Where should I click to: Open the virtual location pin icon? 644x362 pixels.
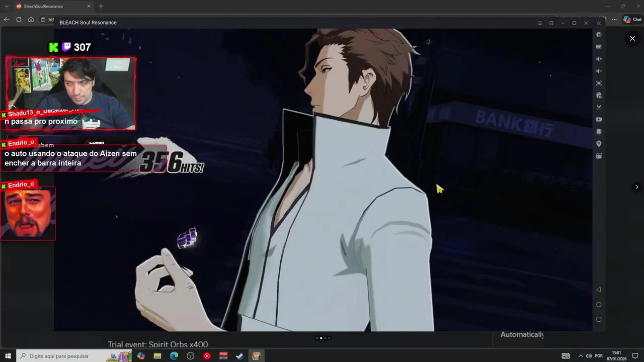599,144
